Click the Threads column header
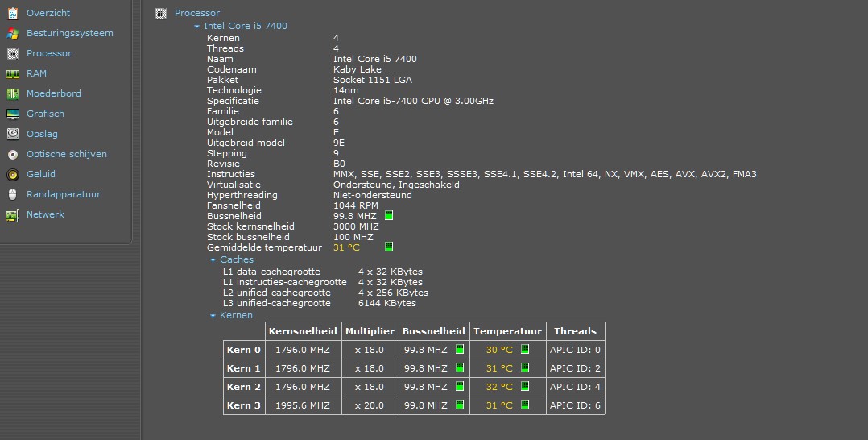The image size is (868, 440). coord(575,331)
